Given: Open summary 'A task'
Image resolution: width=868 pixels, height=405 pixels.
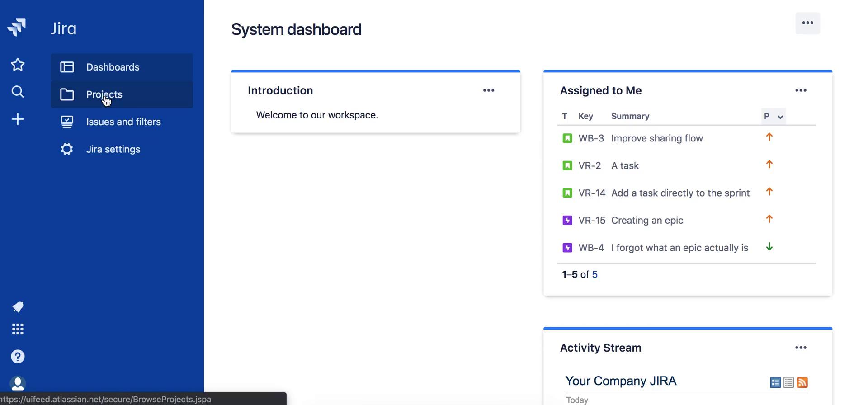Looking at the screenshot, I should click(x=625, y=165).
